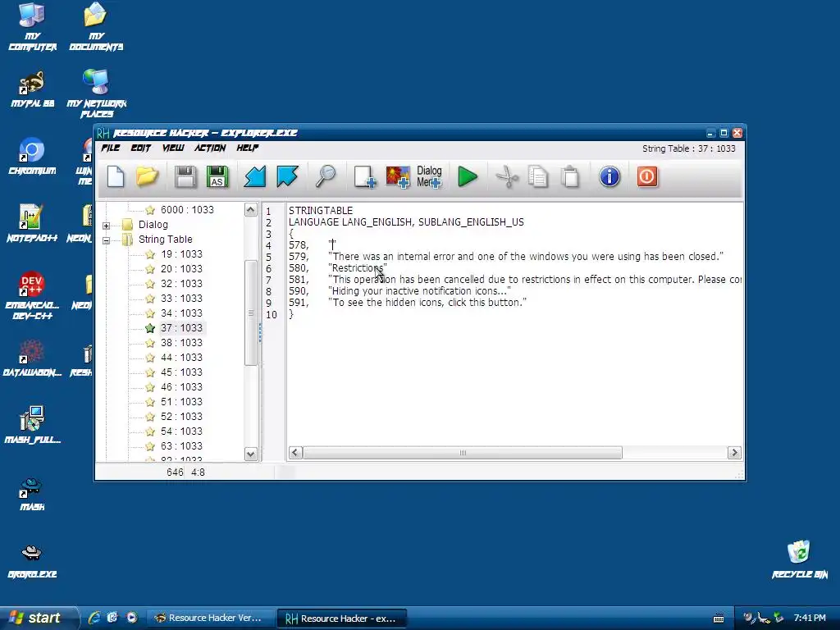Select string table 52 : 1033
840x630 pixels.
click(181, 417)
